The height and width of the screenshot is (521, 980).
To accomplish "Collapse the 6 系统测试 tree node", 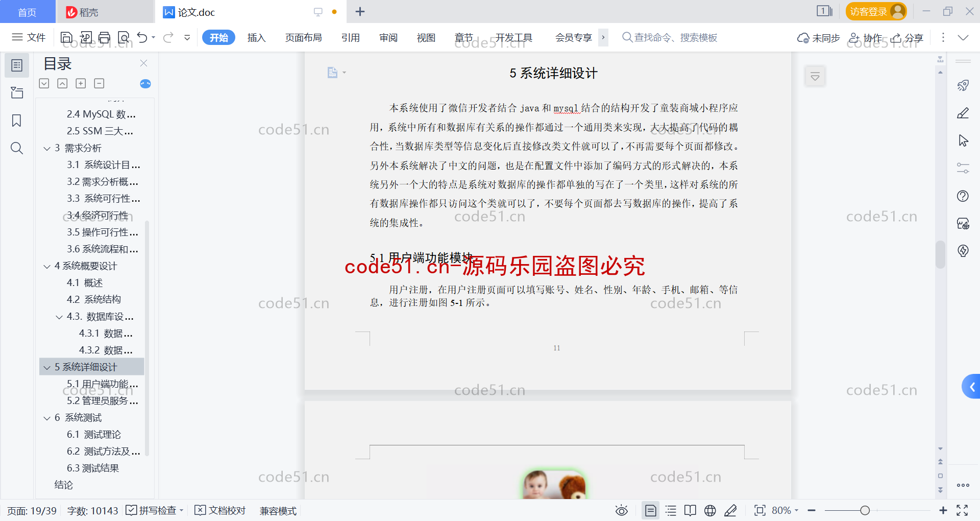I will [x=47, y=418].
